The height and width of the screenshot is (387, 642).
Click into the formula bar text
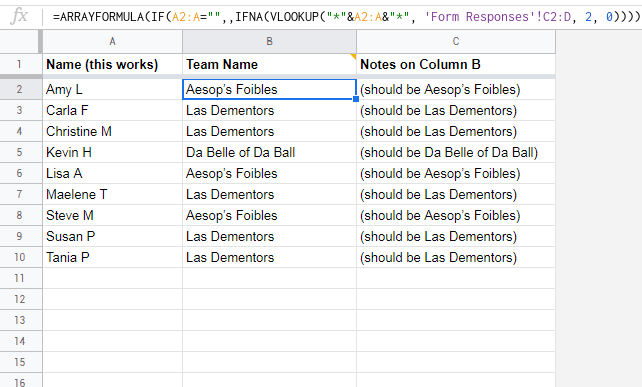point(346,17)
